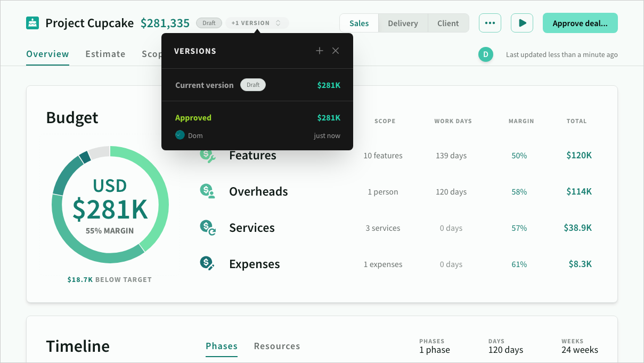Switch to Client view toggle
This screenshot has width=644, height=363.
(448, 23)
